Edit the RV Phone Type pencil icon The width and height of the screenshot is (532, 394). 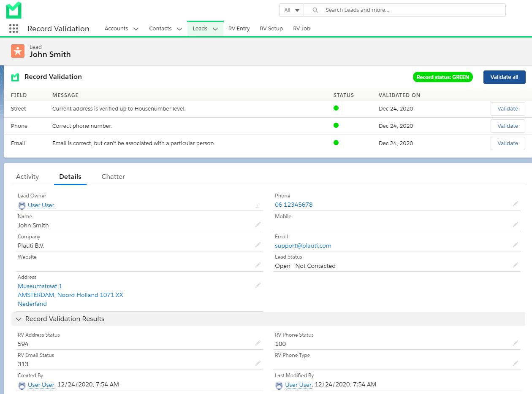tap(516, 363)
